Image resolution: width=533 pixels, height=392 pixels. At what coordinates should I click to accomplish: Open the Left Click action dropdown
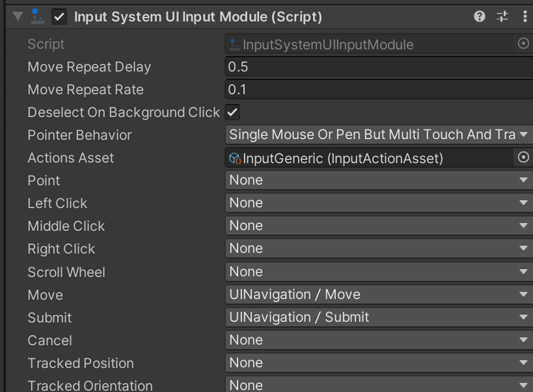(379, 203)
